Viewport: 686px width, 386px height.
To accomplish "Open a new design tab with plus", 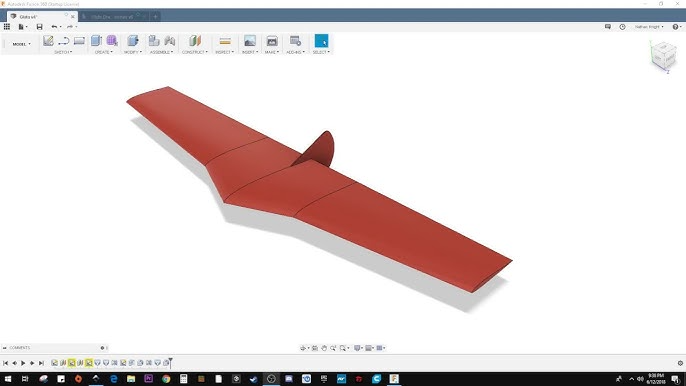I will pos(155,17).
